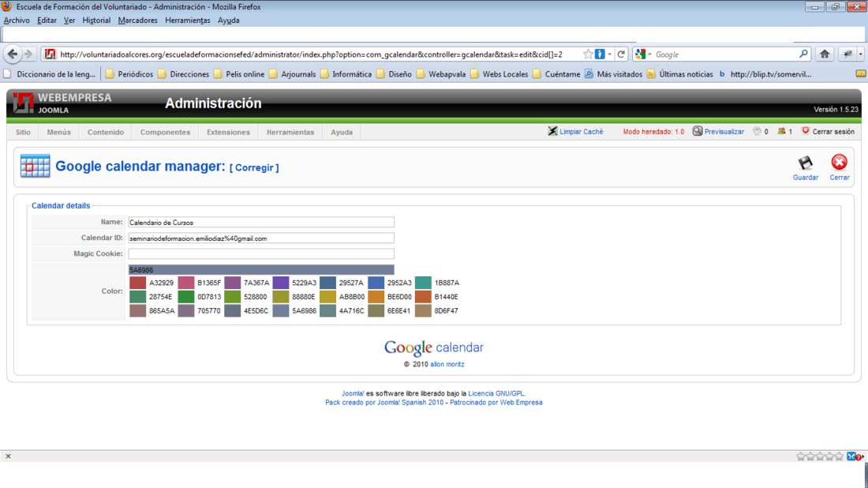Click the Name input field
Viewport: 868px width, 488px height.
[261, 222]
